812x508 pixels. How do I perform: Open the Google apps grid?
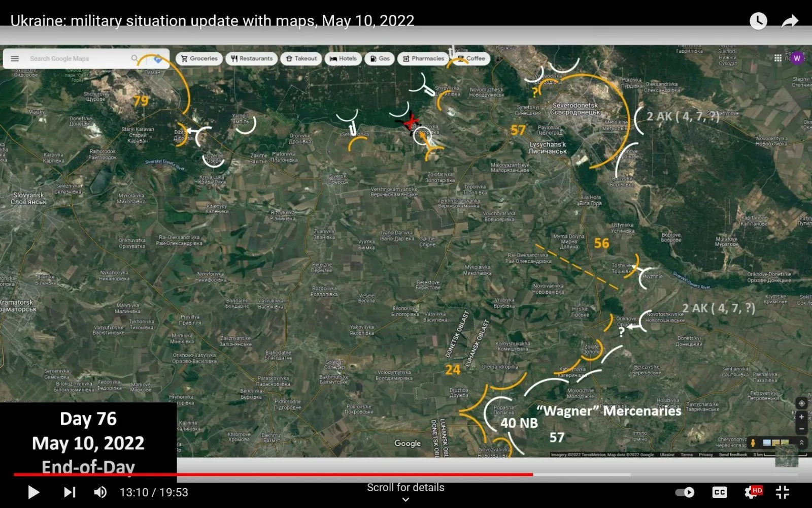777,58
